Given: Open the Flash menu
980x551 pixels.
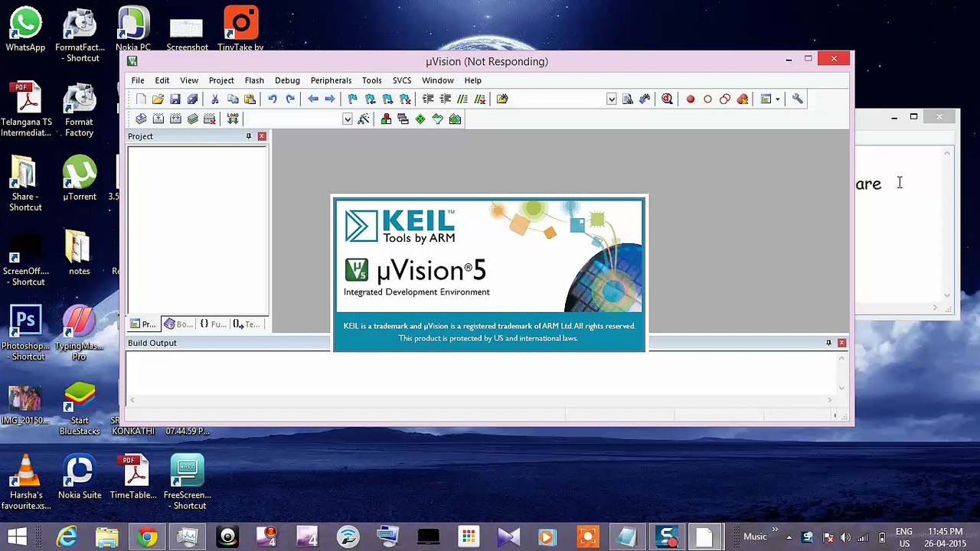Looking at the screenshot, I should (254, 80).
